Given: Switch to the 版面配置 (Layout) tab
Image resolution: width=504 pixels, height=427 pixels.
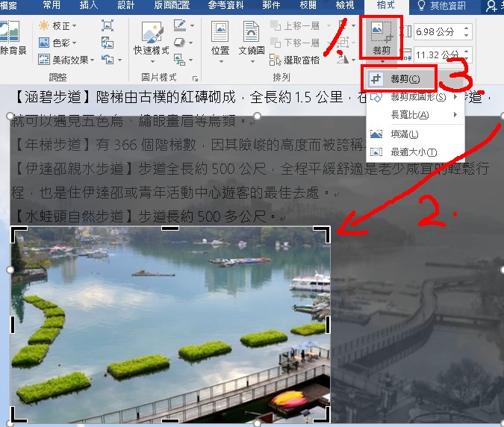Looking at the screenshot, I should click(172, 6).
